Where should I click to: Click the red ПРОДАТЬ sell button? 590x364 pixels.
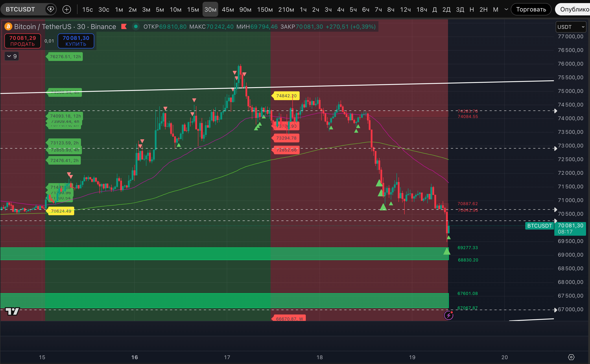click(x=23, y=41)
